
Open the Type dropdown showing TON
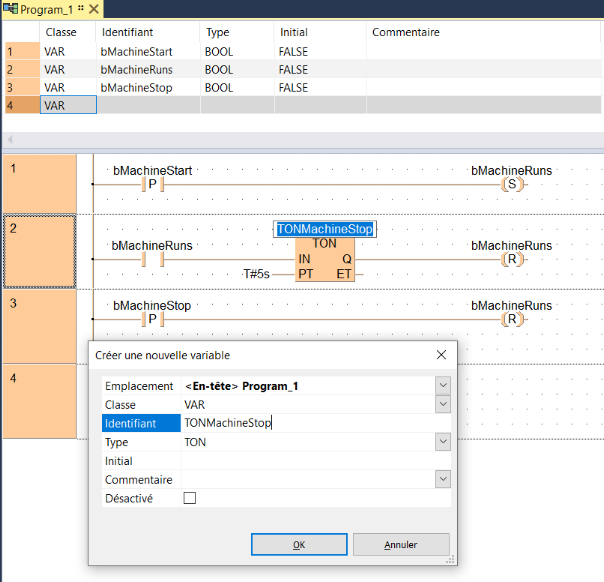(442, 442)
